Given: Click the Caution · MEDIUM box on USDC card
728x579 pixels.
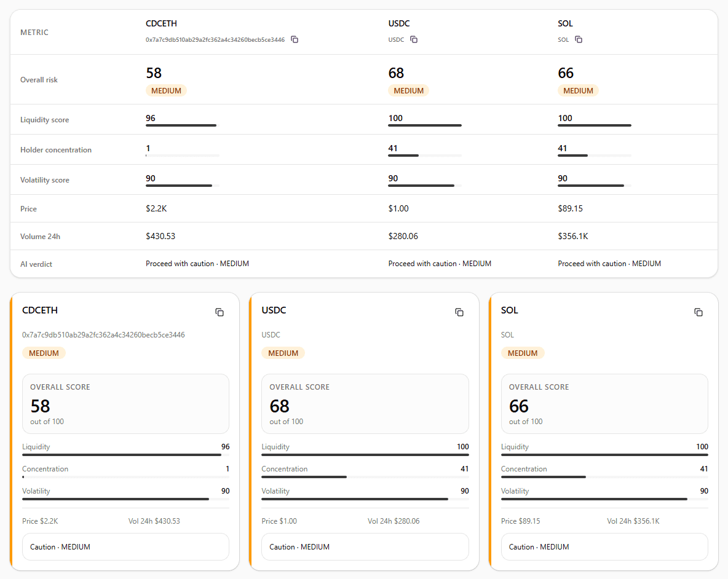Looking at the screenshot, I should click(365, 546).
